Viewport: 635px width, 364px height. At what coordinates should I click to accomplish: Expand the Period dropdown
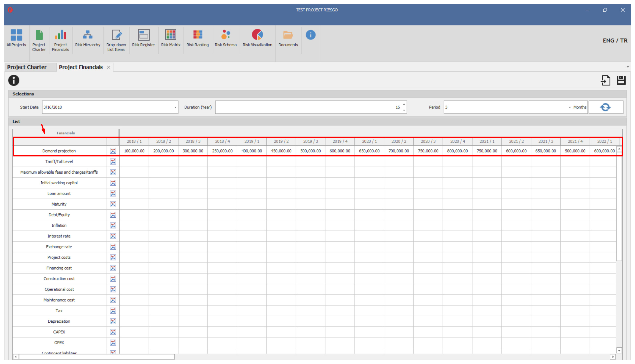pos(570,107)
